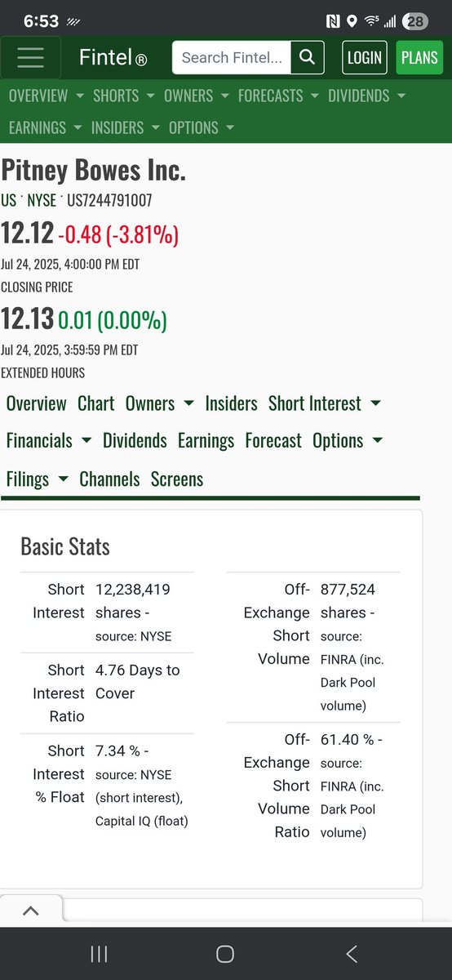Screen dimensions: 452x980
Task: Click the NYSE exchange link
Action: click(42, 200)
